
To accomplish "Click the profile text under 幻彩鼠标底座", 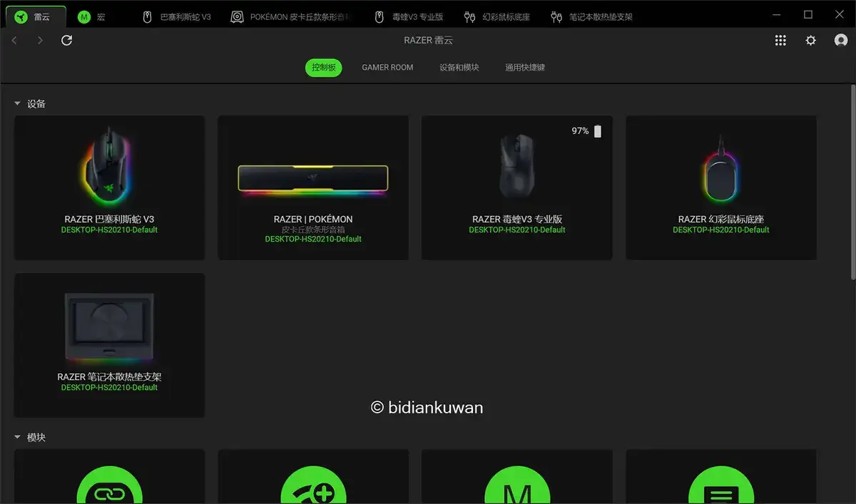I will pyautogui.click(x=721, y=230).
